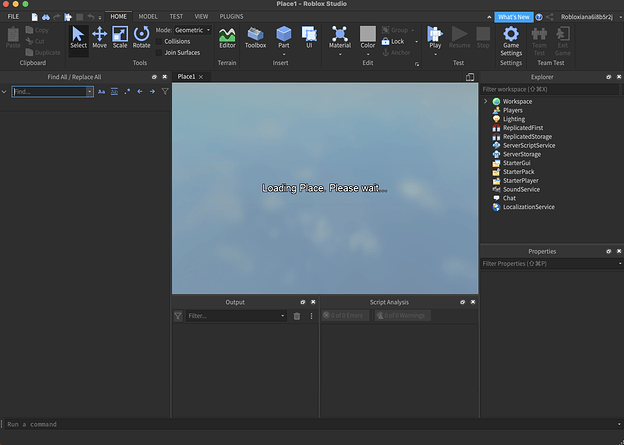Activate the Scale tool
Image resolution: width=624 pixels, height=445 pixels.
(x=120, y=37)
